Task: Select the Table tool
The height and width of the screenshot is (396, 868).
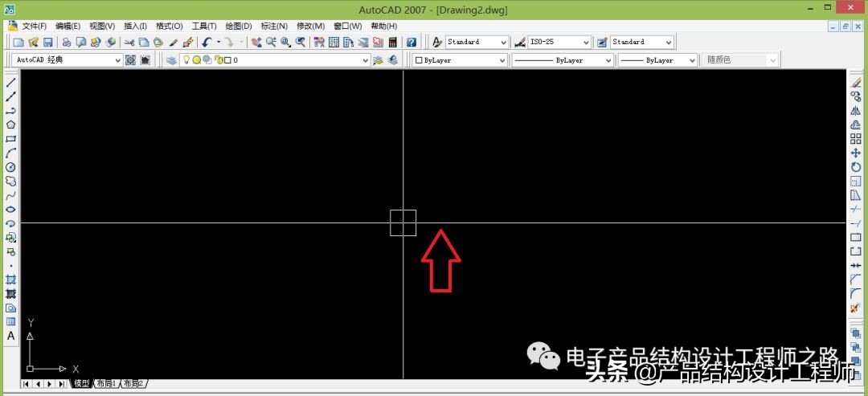Action: 10,322
